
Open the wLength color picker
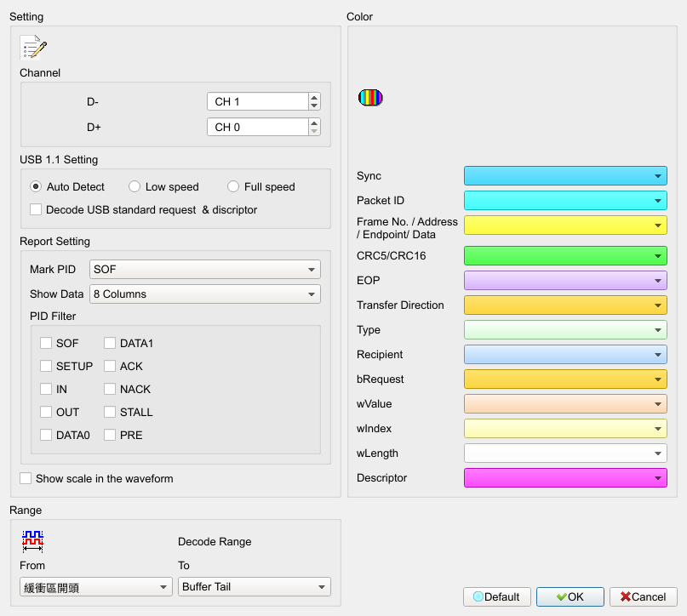(x=565, y=453)
